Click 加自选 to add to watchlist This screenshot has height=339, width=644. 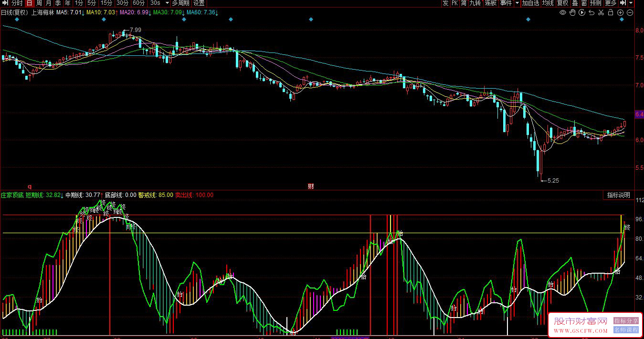530,3
